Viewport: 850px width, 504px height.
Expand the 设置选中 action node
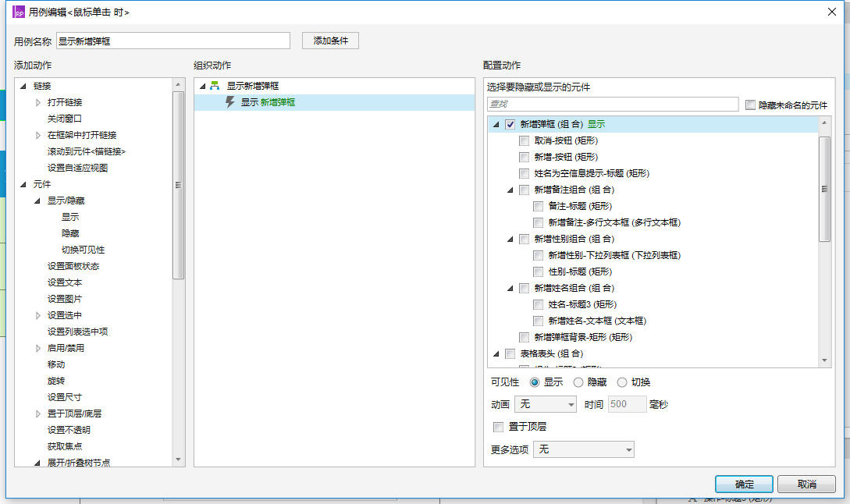point(37,315)
